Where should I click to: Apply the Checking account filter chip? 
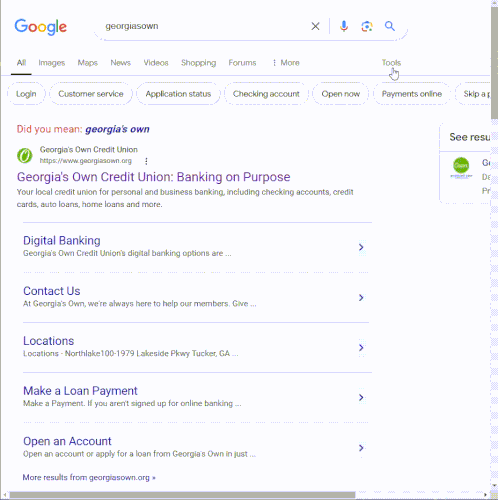266,94
